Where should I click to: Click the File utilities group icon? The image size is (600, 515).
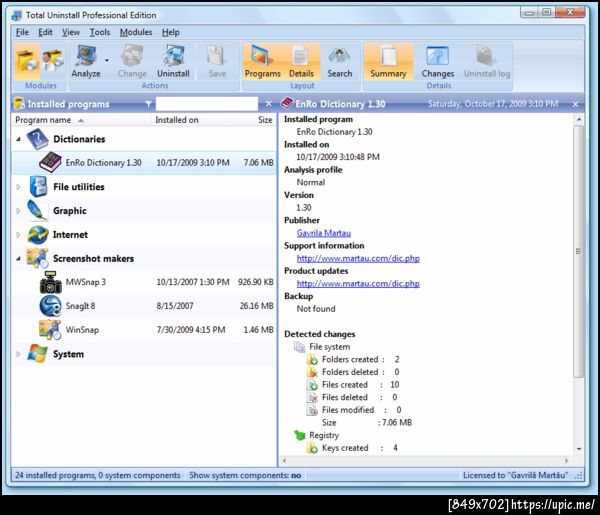click(x=38, y=187)
